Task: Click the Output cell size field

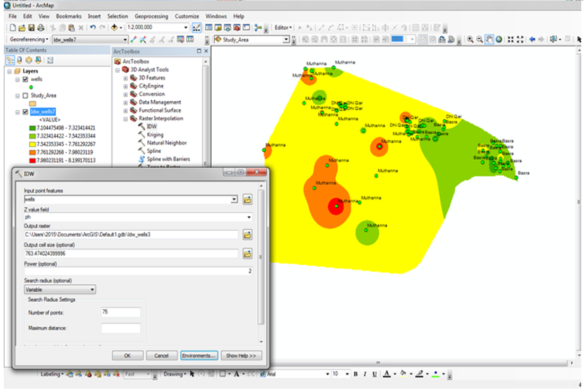Action: [x=132, y=254]
